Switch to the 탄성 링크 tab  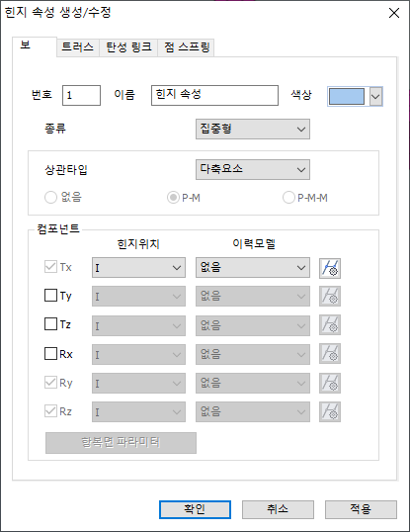coord(128,46)
